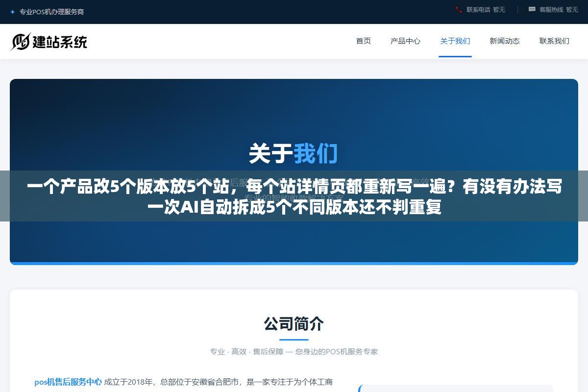Click the red phone icon beside 联系电话
The height and width of the screenshot is (392, 588).
pyautogui.click(x=459, y=9)
